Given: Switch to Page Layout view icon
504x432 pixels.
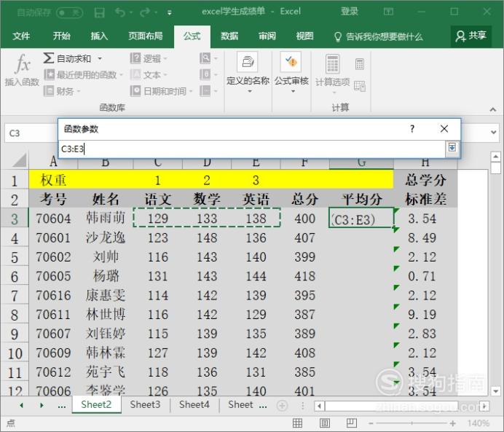Looking at the screenshot, I should (x=325, y=423).
